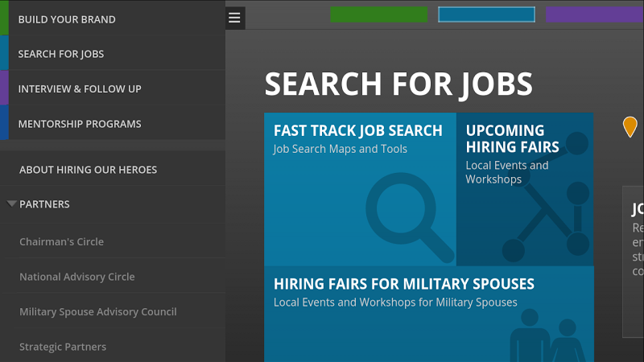Click Local Events and Workshops subtitle

[507, 172]
